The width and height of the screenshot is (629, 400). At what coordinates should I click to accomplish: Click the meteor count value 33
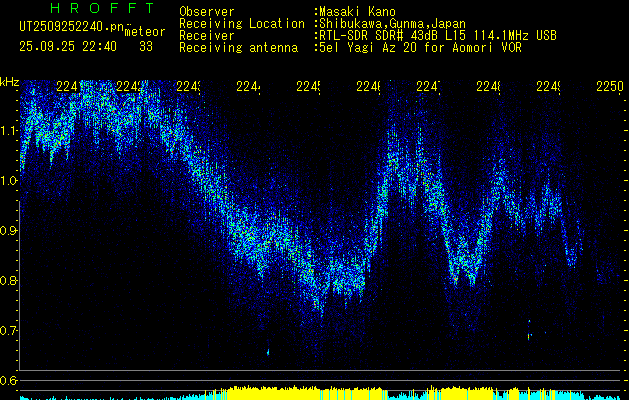[146, 46]
